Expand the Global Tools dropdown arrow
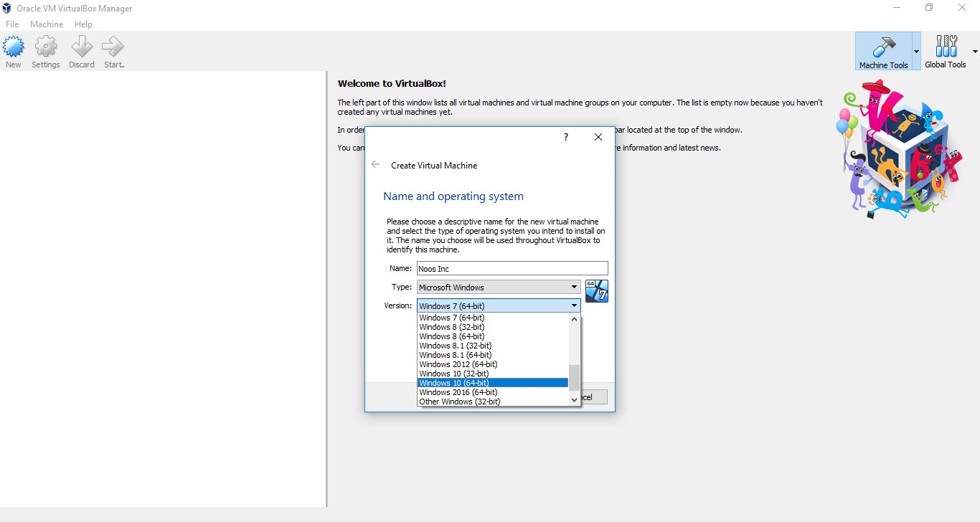This screenshot has height=522, width=980. pyautogui.click(x=974, y=52)
